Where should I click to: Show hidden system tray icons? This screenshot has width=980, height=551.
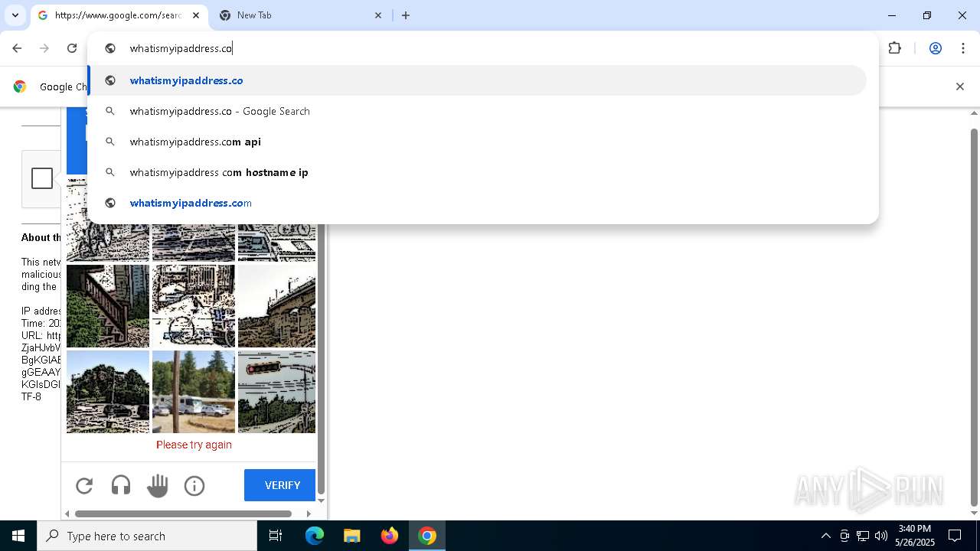(x=825, y=536)
